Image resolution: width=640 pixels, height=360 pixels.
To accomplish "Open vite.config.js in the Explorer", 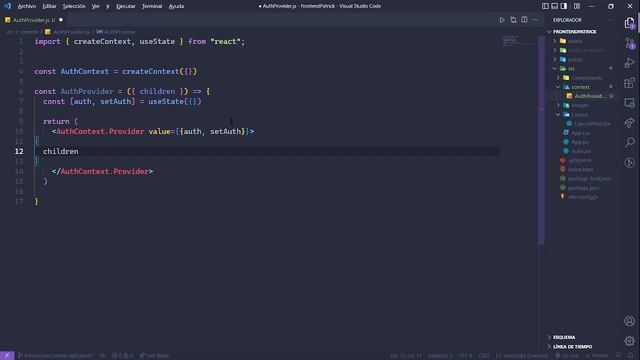I will (579, 197).
